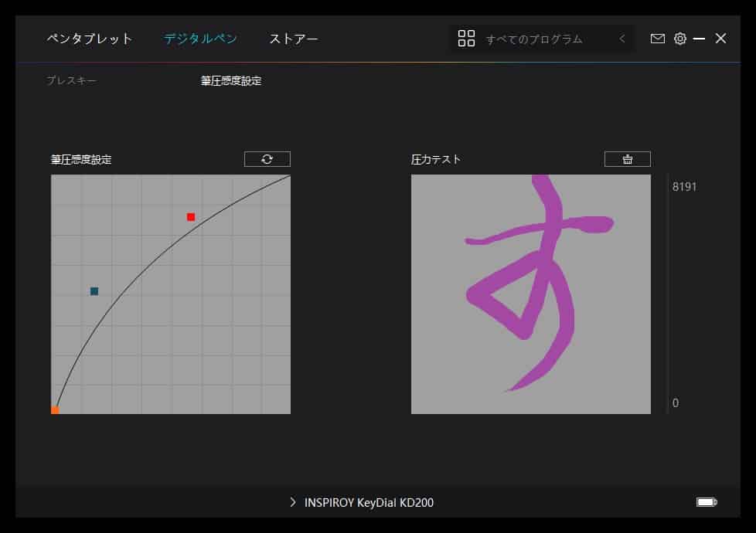The width and height of the screenshot is (756, 533).
Task: Collapse program list with left chevron
Action: click(x=622, y=39)
